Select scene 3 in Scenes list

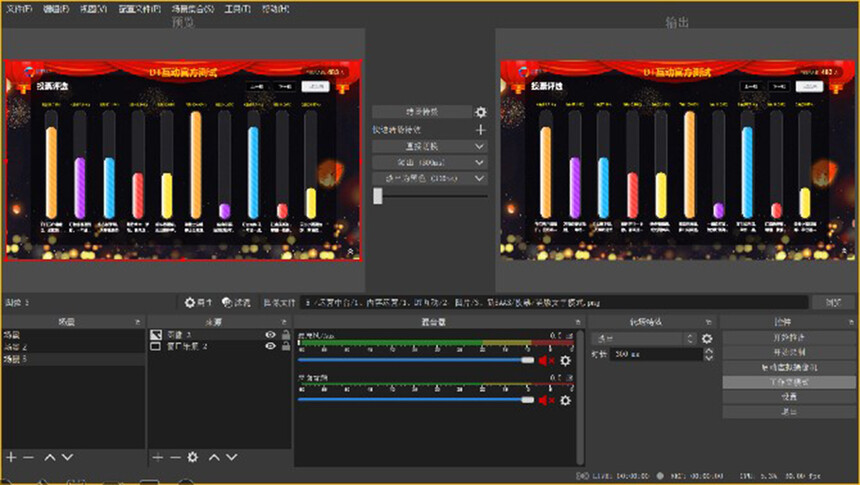pyautogui.click(x=73, y=359)
